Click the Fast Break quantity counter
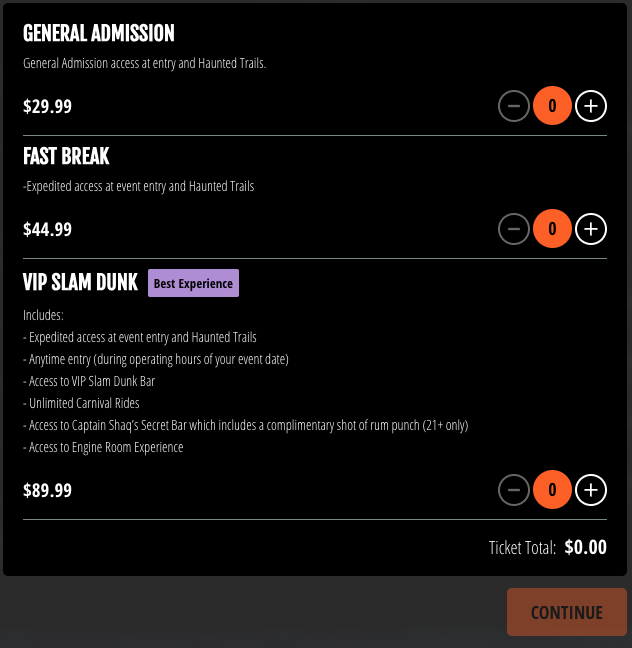 552,229
